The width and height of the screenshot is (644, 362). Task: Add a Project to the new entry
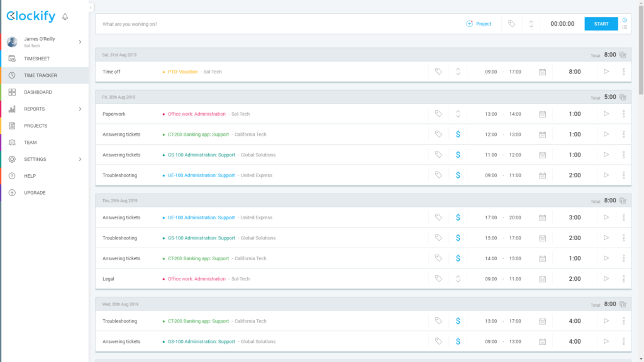click(479, 24)
